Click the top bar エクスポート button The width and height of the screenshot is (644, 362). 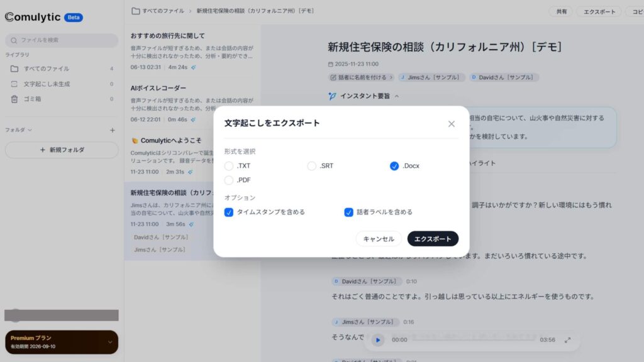(599, 11)
